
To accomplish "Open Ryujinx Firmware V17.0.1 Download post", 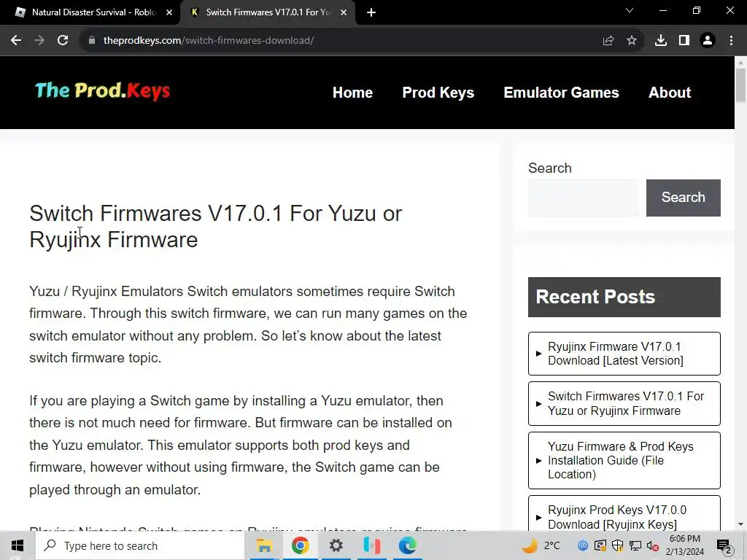I will (624, 354).
